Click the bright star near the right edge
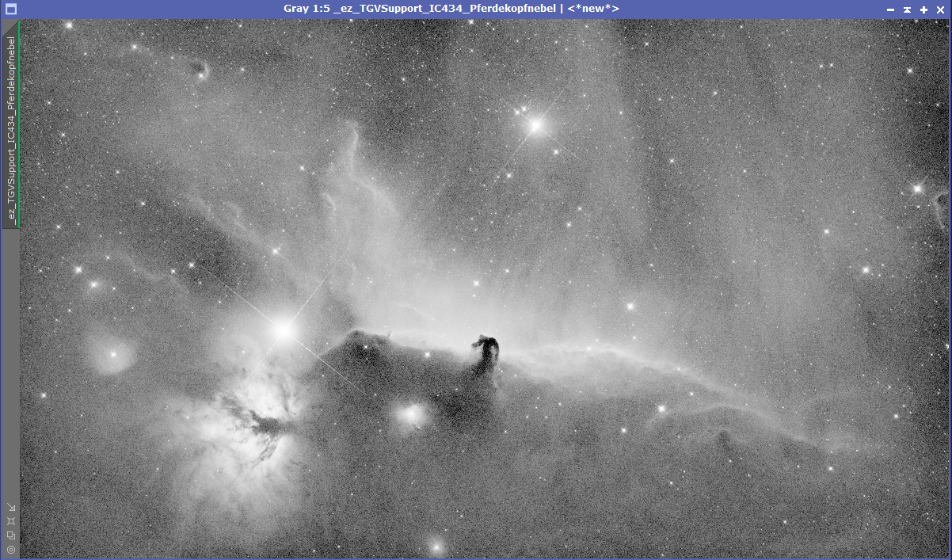 [917, 189]
